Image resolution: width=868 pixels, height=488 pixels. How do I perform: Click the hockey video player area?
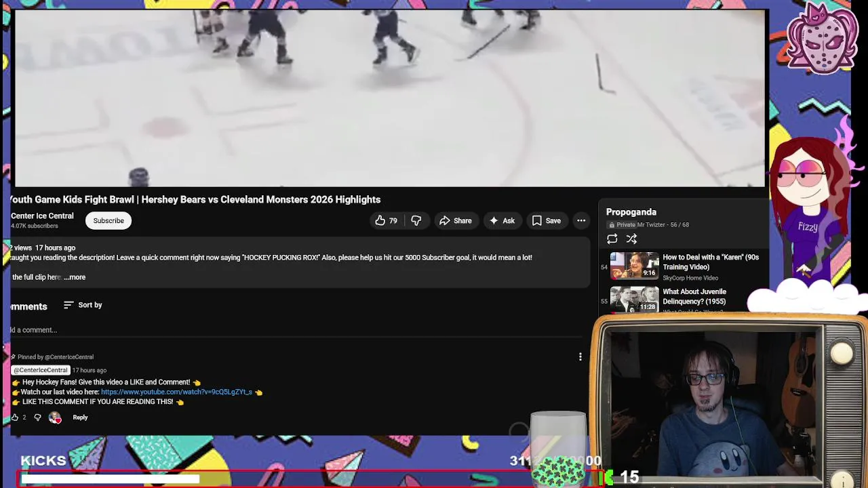390,98
